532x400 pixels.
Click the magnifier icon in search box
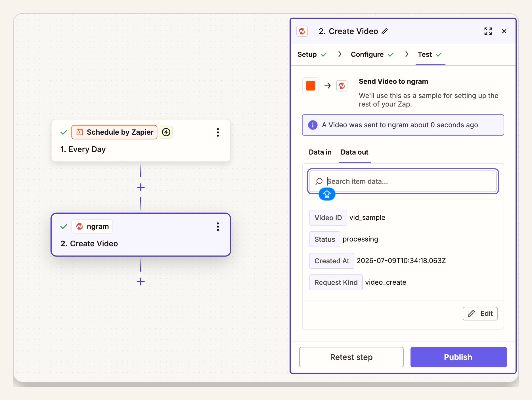click(319, 181)
